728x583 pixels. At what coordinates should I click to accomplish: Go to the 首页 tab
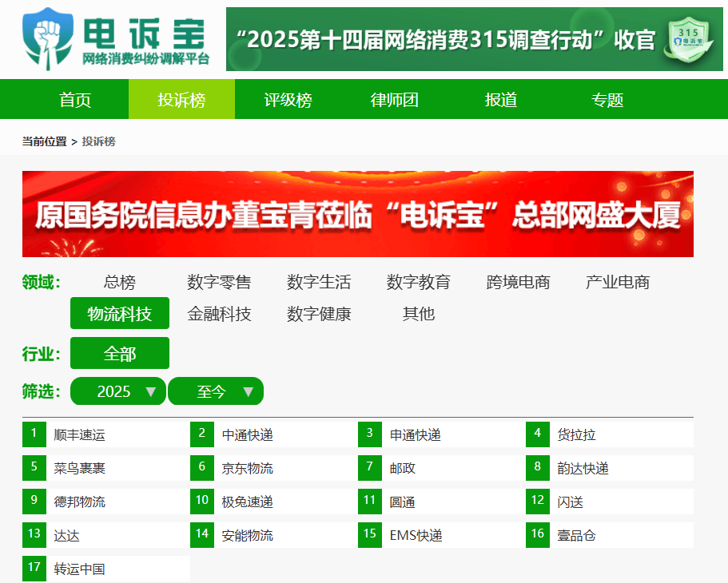click(75, 99)
